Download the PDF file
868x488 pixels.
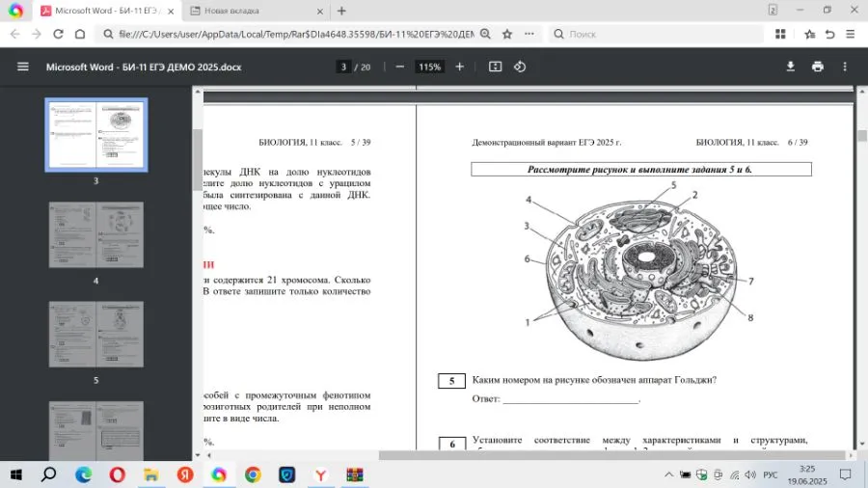[791, 67]
